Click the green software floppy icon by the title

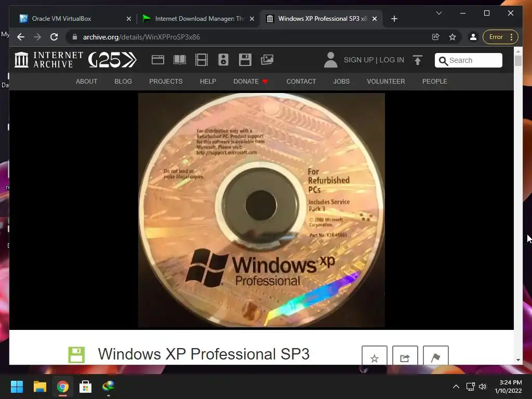coord(76,355)
